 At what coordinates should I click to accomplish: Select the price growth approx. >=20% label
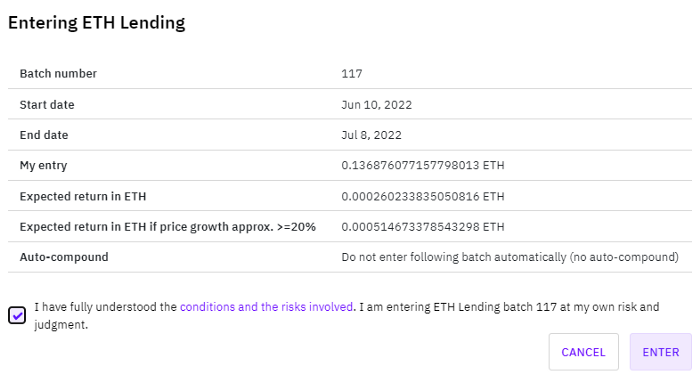pyautogui.click(x=167, y=227)
